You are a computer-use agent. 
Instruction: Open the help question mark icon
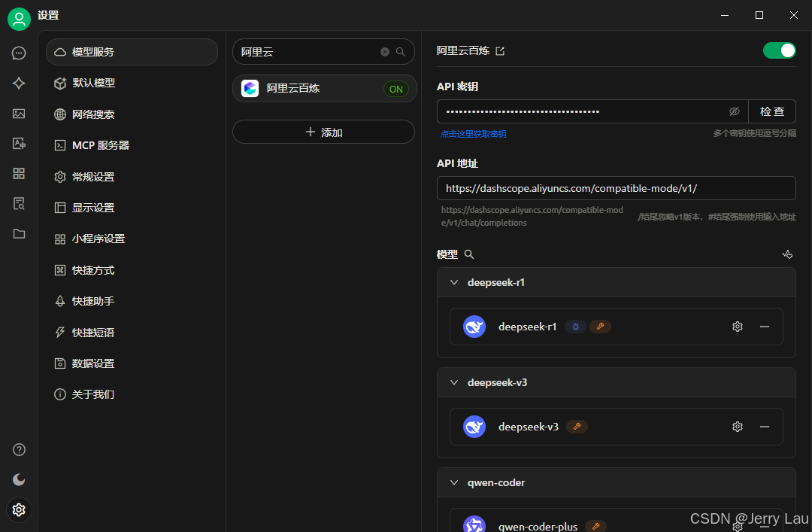[19, 449]
